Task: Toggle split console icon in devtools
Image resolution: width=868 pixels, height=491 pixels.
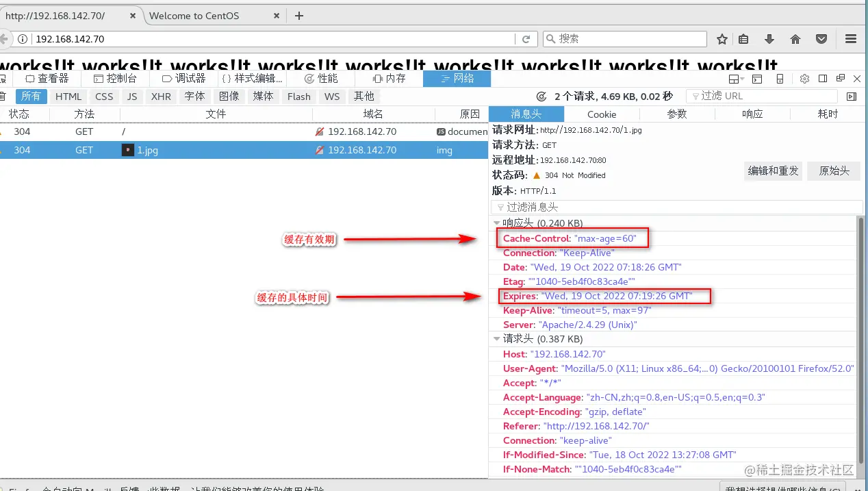Action: coord(758,79)
